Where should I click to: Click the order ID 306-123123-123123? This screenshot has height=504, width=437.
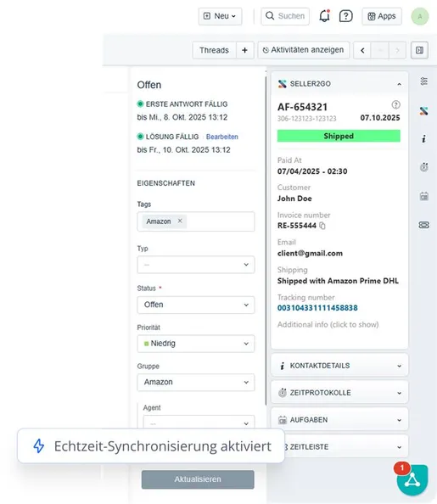click(307, 119)
